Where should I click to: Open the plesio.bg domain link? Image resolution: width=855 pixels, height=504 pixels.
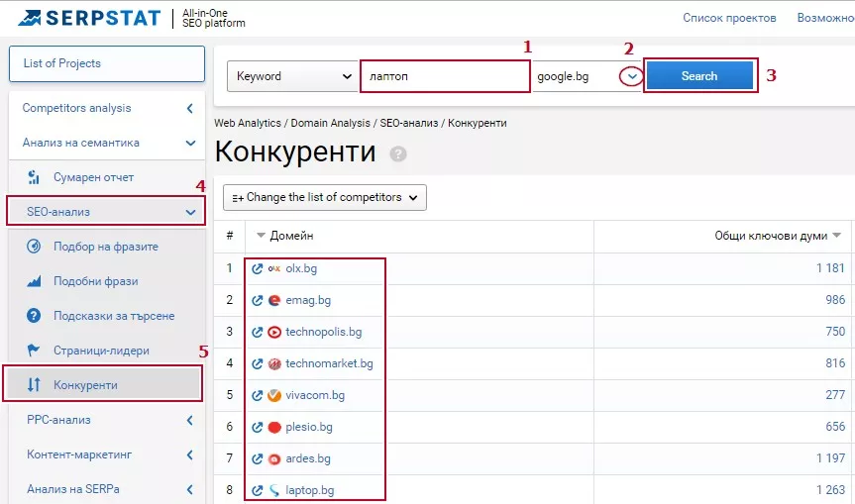309,427
